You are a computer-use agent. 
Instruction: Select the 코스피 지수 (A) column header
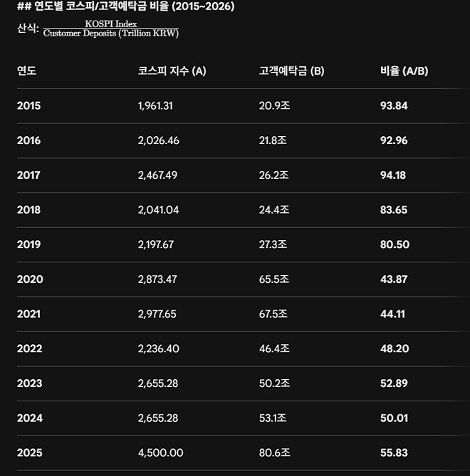click(x=172, y=71)
